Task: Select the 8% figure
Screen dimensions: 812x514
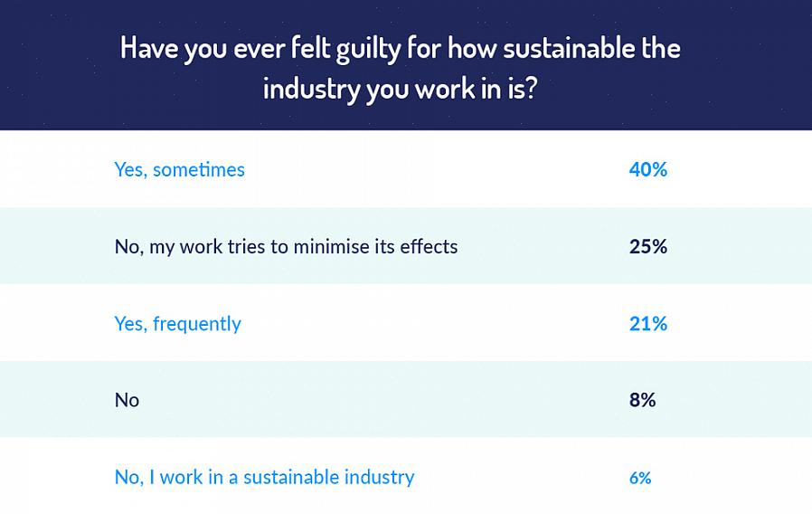Action: click(x=642, y=400)
